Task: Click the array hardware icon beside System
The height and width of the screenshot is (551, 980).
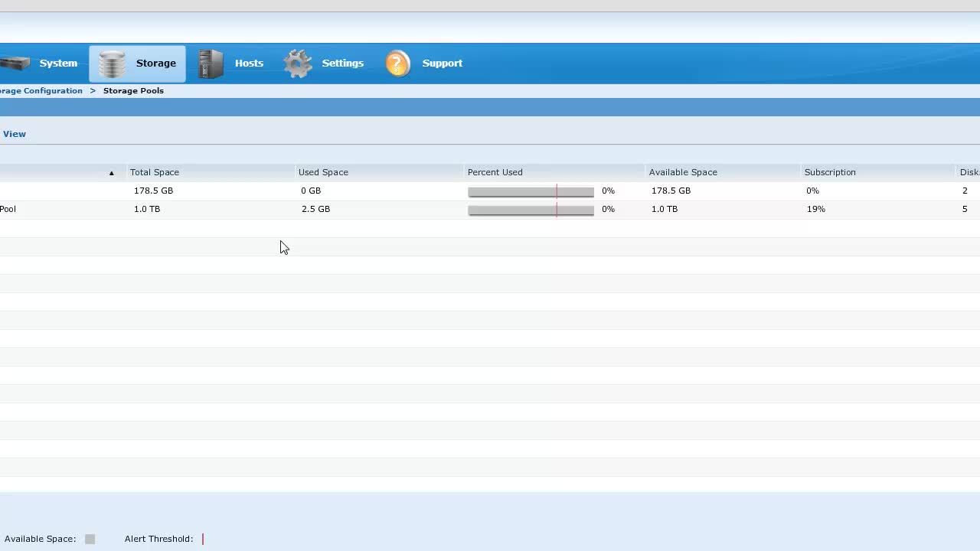Action: coord(15,63)
